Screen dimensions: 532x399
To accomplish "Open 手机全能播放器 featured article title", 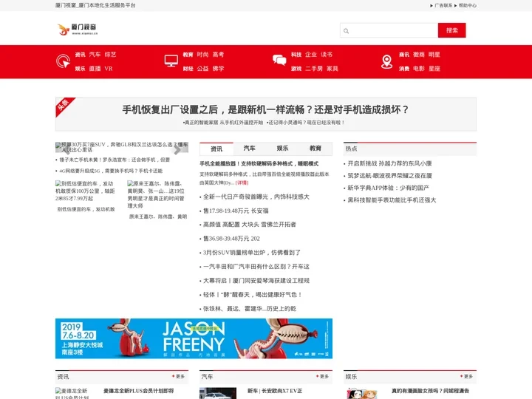I will pyautogui.click(x=259, y=163).
